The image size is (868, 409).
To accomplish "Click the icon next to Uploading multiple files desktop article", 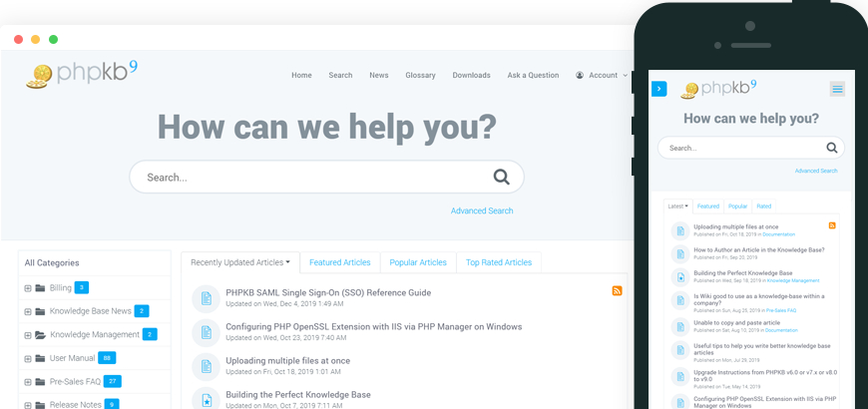I will 206,366.
